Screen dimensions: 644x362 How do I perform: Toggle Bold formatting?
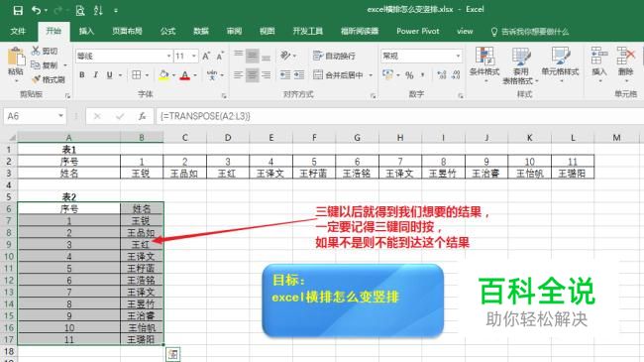(x=81, y=74)
